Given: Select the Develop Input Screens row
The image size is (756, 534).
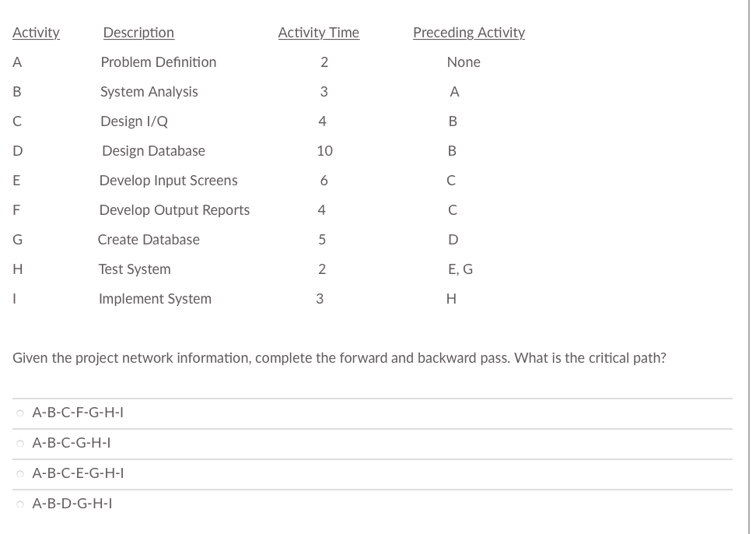Looking at the screenshot, I should tap(169, 181).
